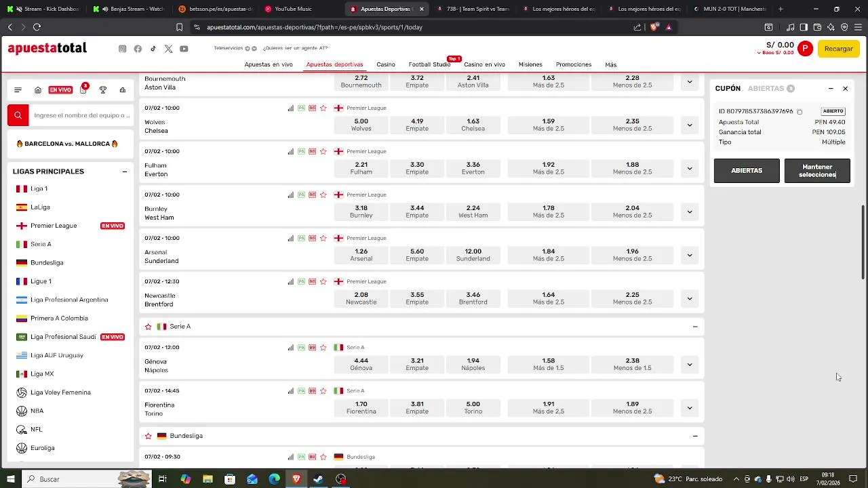Screen dimensions: 868x488
Task: Favorite the Génova vs Nápoles star
Action: (323, 347)
